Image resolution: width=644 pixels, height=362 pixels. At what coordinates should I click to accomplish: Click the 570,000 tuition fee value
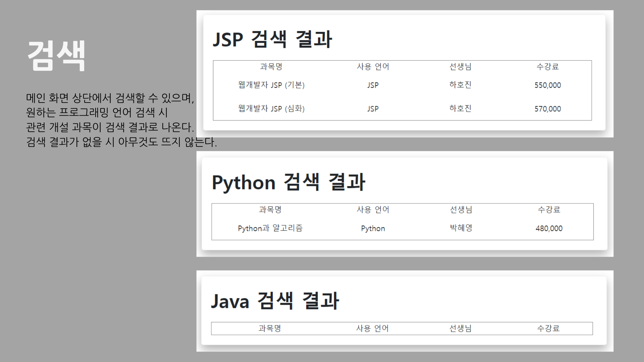pyautogui.click(x=547, y=108)
